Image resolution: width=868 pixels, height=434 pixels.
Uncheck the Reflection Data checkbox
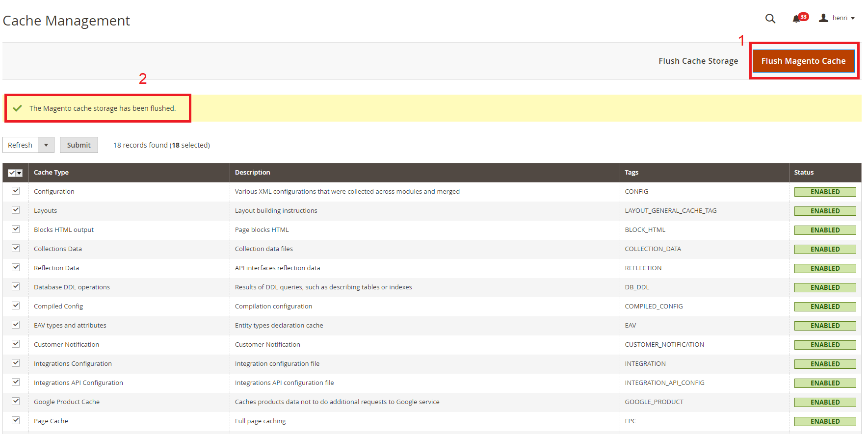point(16,267)
